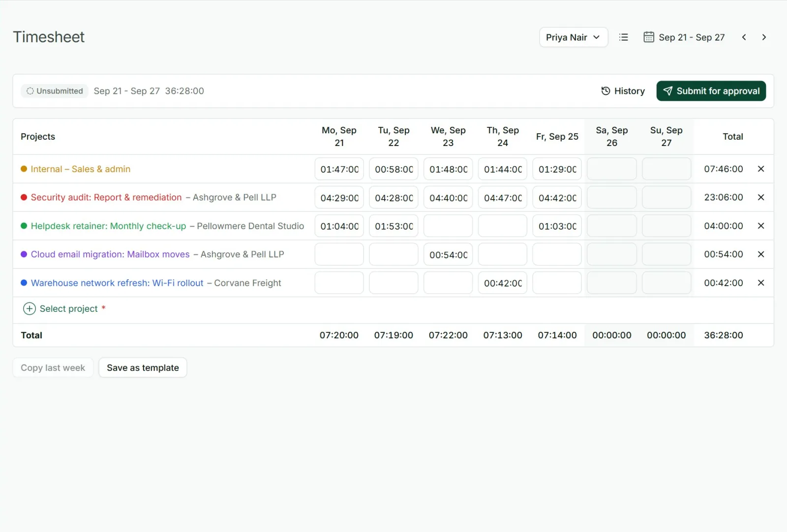The width and height of the screenshot is (787, 532).
Task: Edit Internal Thursday entry 01:44:00
Action: tap(503, 169)
